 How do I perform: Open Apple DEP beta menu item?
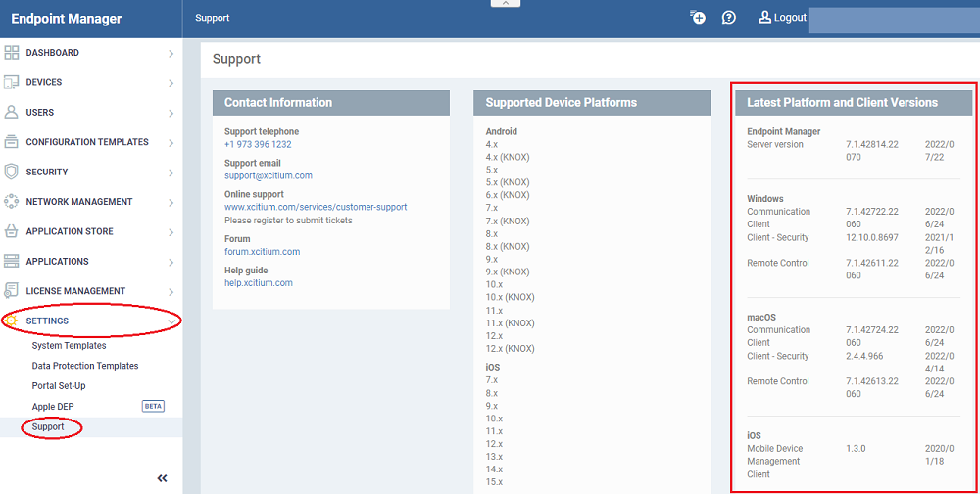pos(53,407)
